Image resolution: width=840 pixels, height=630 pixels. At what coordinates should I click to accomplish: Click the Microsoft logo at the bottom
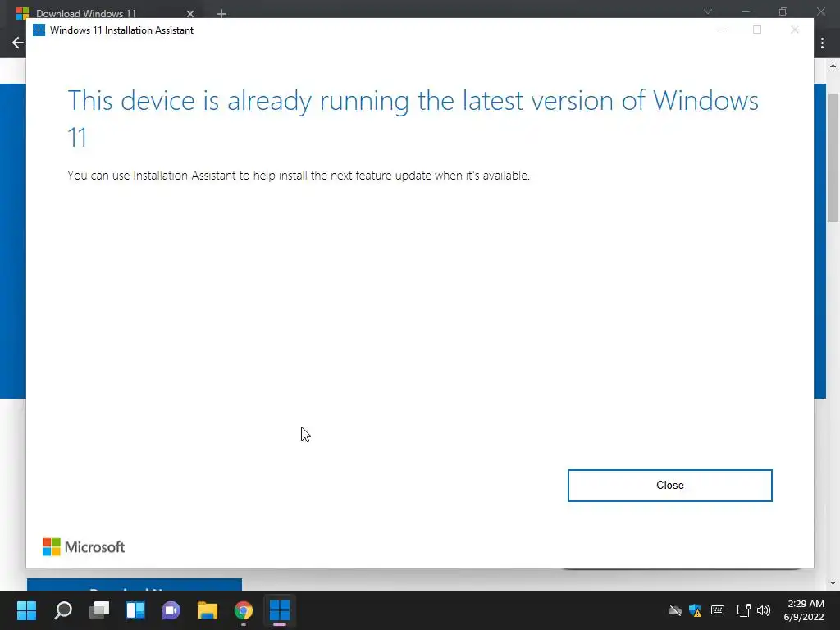click(x=84, y=547)
